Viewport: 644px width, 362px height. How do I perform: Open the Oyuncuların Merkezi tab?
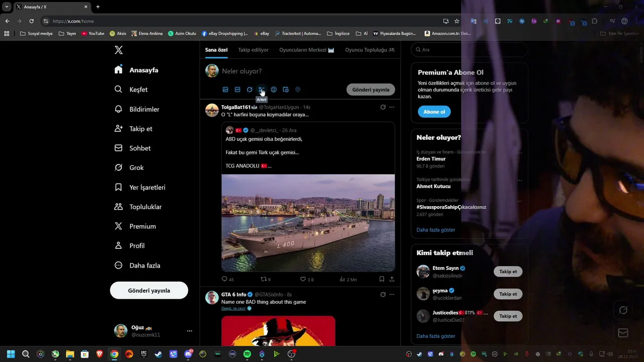307,50
